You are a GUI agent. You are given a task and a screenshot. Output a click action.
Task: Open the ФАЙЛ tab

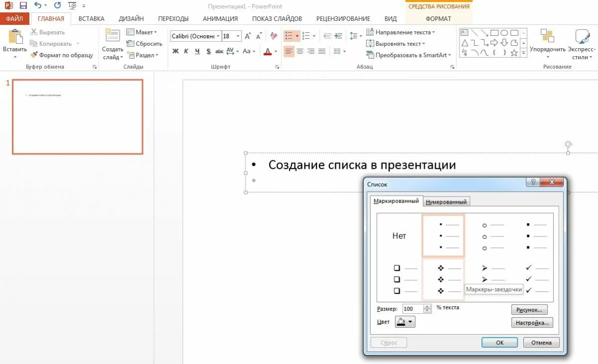pos(14,19)
